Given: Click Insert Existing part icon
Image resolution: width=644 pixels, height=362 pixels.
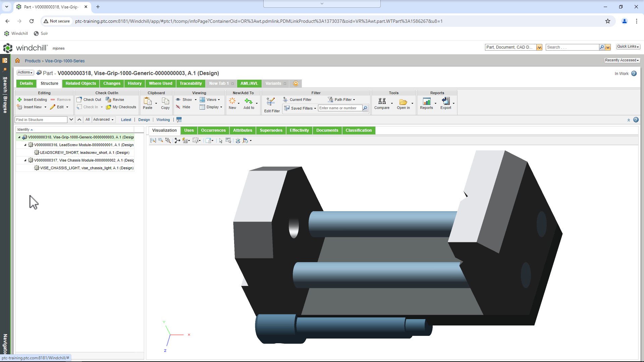Looking at the screenshot, I should pyautogui.click(x=19, y=100).
